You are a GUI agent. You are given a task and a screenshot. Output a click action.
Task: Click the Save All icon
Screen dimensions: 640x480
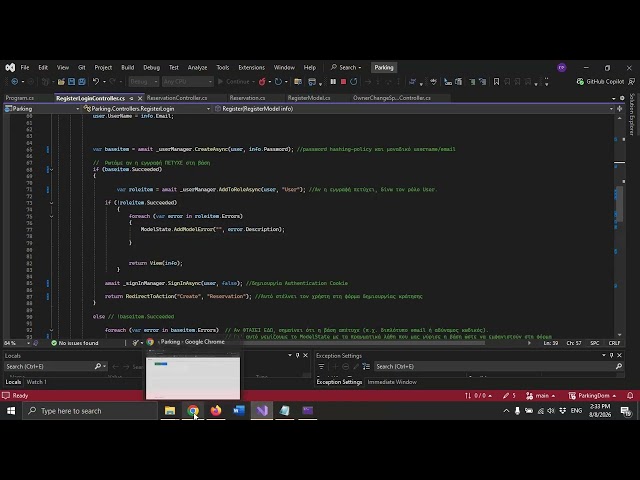pyautogui.click(x=82, y=82)
